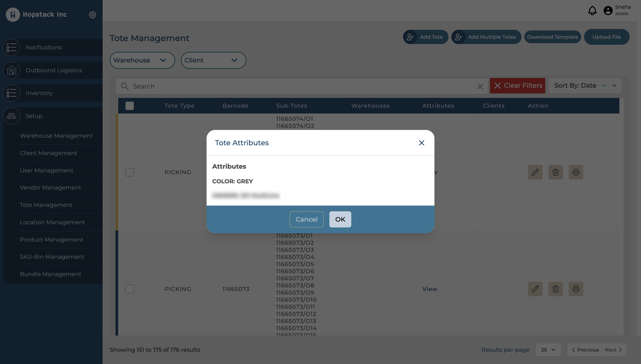641x364 pixels.
Task: Expand the Warehouse filter dropdown
Action: tap(142, 60)
